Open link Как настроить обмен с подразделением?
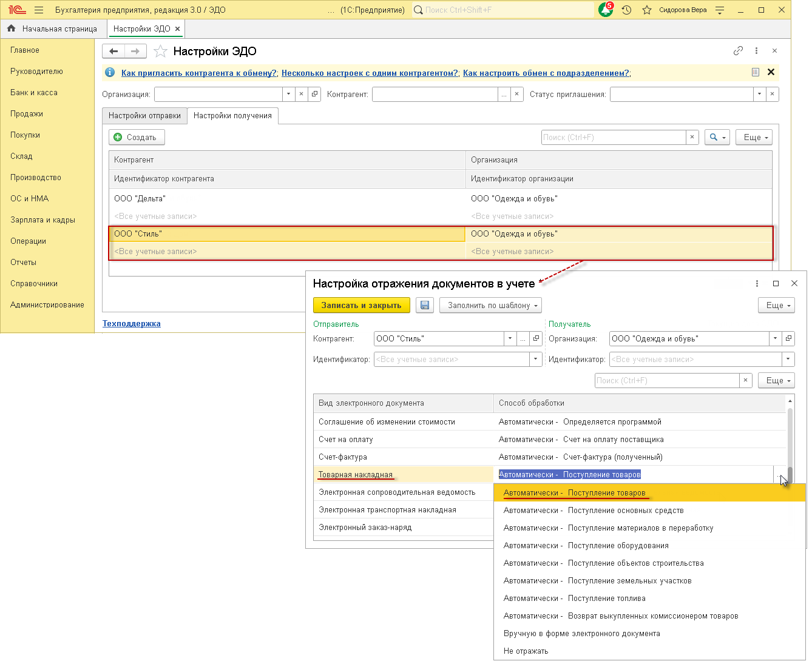The image size is (812, 661). point(546,73)
